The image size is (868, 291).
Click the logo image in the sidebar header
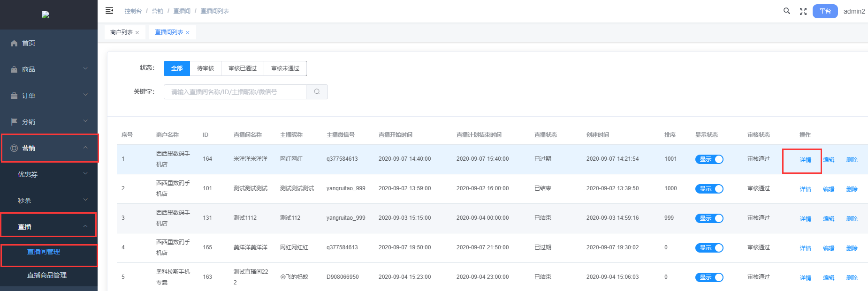coord(46,15)
